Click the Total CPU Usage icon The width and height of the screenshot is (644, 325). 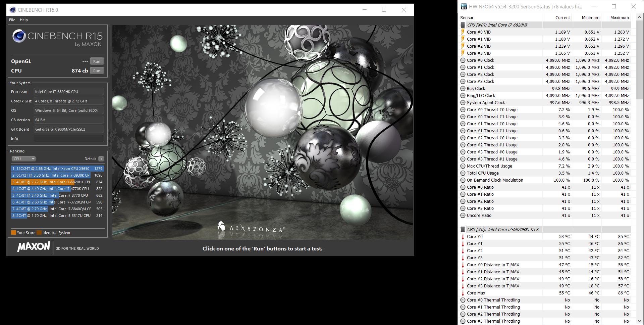click(463, 173)
